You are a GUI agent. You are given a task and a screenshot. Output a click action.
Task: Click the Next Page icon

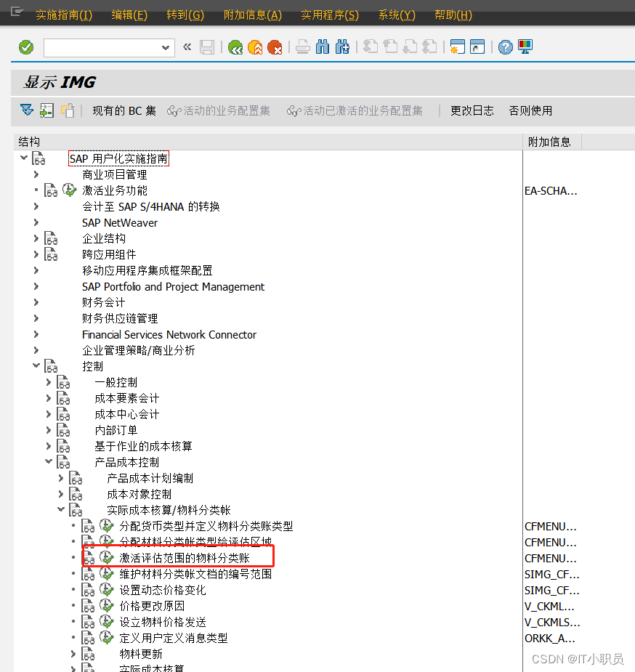tap(410, 46)
